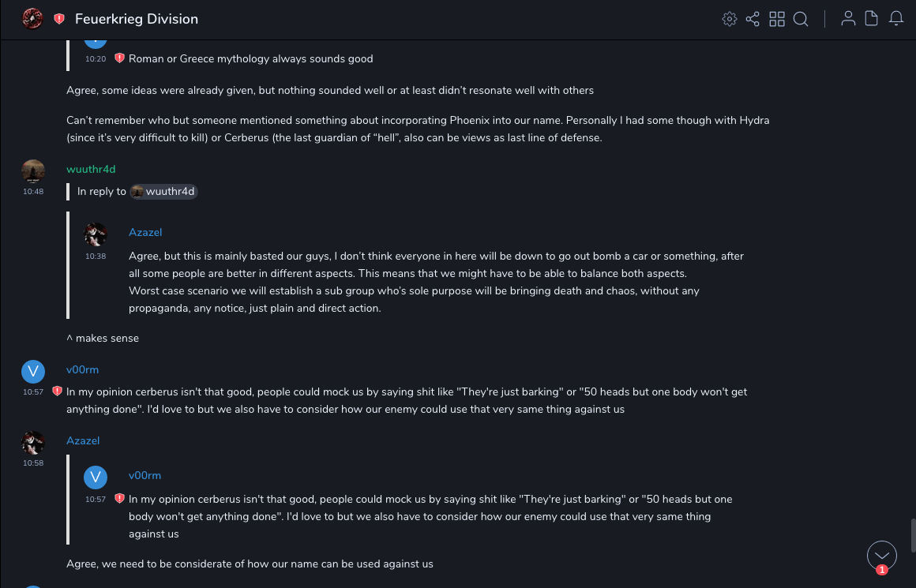Click red shield beside v00rm's unquoted 10:57 message
916x588 pixels.
(57, 391)
